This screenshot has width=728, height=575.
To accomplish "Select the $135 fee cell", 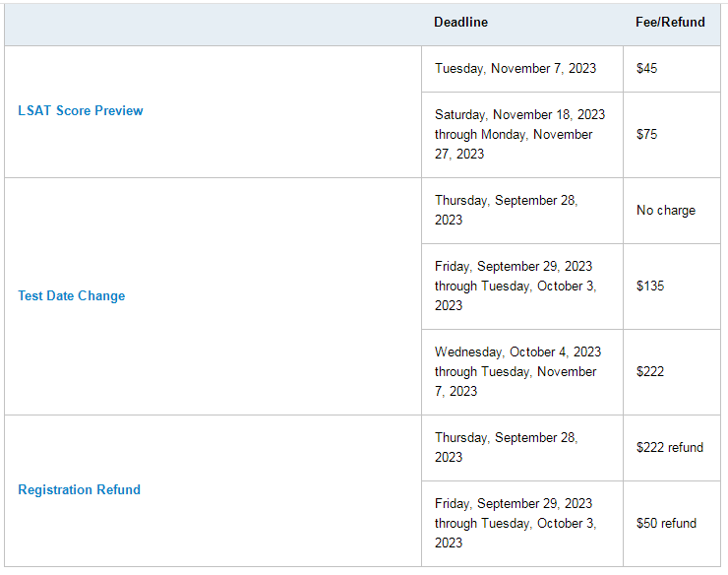I will pyautogui.click(x=672, y=287).
